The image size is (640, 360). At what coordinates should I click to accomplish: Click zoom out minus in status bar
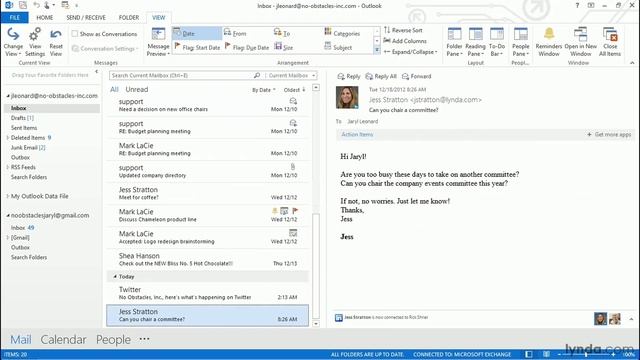[559, 354]
